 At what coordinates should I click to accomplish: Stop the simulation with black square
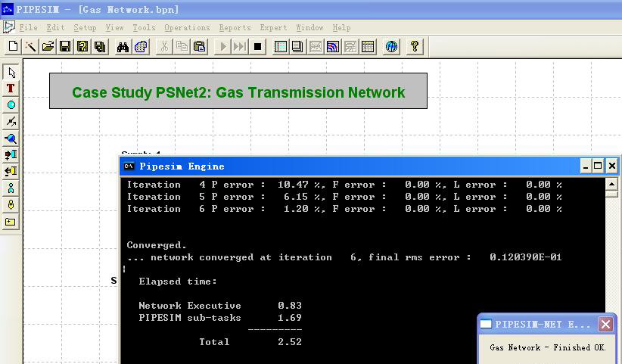pyautogui.click(x=257, y=47)
